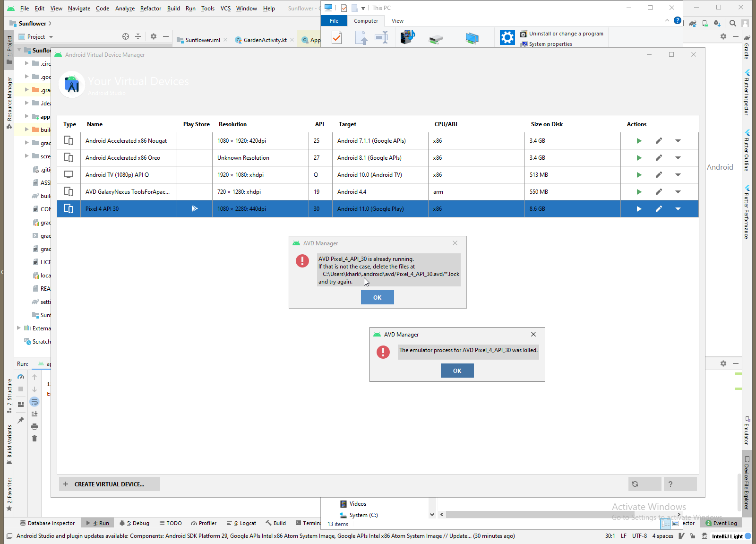Open Device File Explorer side tab
Viewport: 756px width, 544px height.
(x=747, y=482)
